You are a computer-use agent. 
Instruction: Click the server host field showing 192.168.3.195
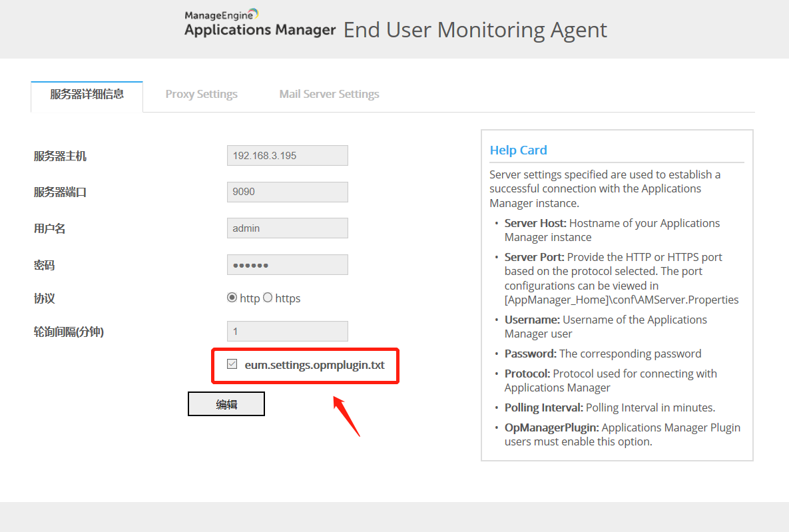pos(288,156)
